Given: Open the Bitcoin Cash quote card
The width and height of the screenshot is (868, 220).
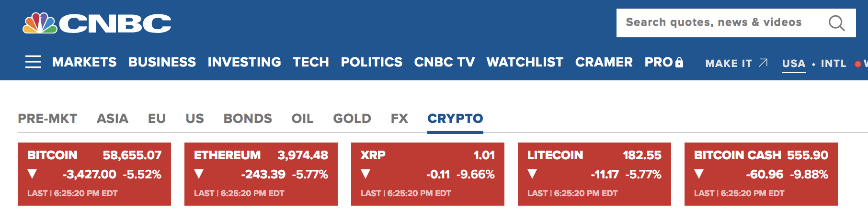Looking at the screenshot, I should click(761, 174).
